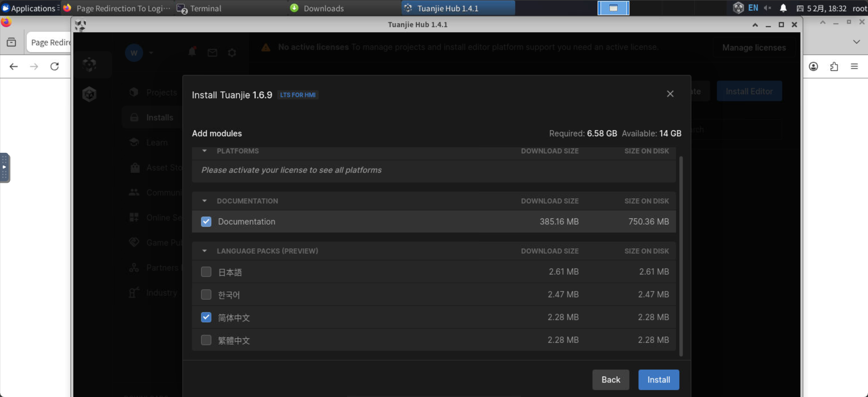This screenshot has width=868, height=397.
Task: Click the Partners icon in sidebar
Action: click(x=134, y=267)
